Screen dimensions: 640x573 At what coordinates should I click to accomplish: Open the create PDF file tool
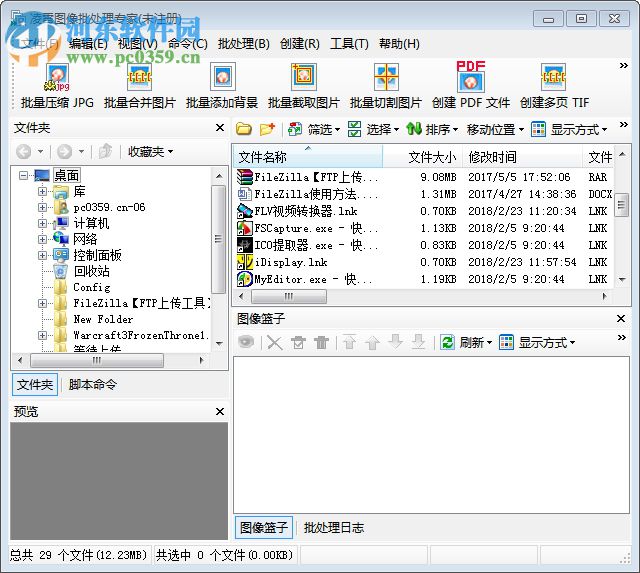471,87
